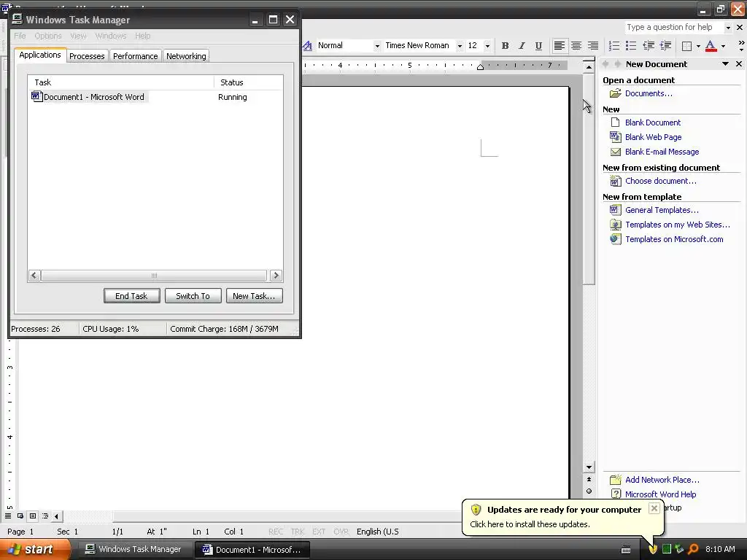Open the Blank E-mail Message link
This screenshot has height=560, width=747.
pos(662,152)
